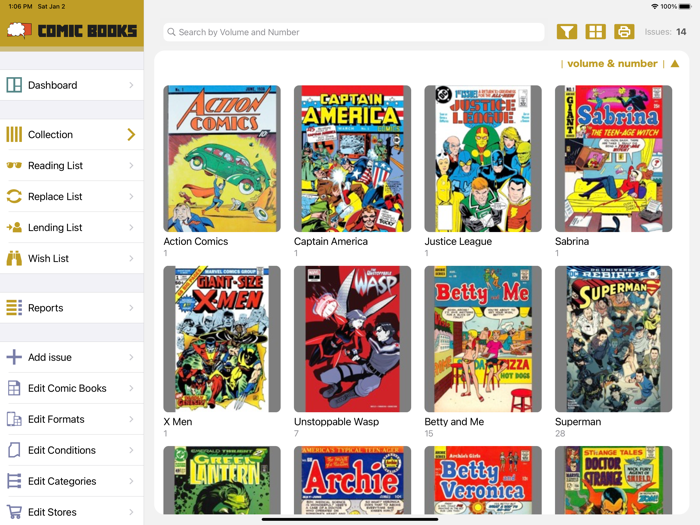The height and width of the screenshot is (525, 700).
Task: Open Superman Rebirth cover thumbnail
Action: point(613,339)
